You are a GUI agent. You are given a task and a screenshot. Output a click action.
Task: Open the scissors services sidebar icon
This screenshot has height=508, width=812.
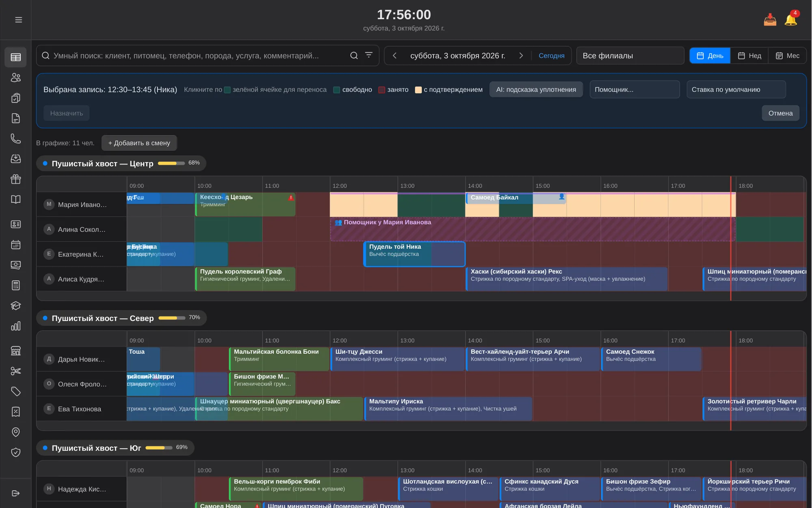tap(15, 371)
